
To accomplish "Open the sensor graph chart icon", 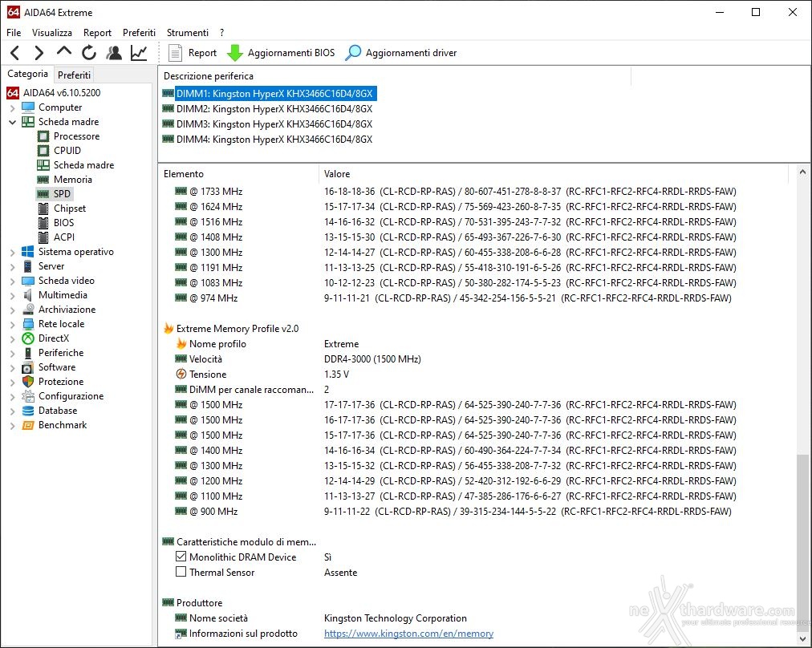I will [139, 53].
